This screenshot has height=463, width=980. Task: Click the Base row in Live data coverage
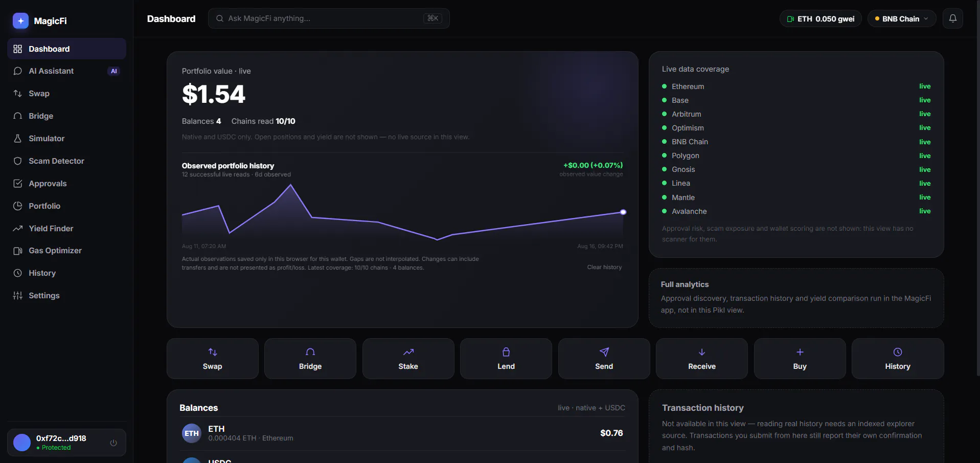coord(796,100)
